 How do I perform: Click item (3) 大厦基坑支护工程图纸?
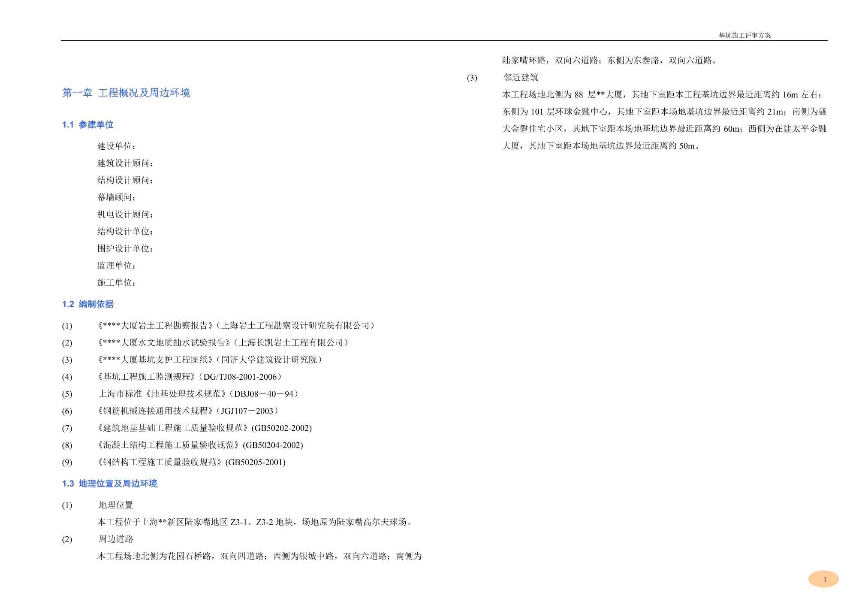point(193,360)
